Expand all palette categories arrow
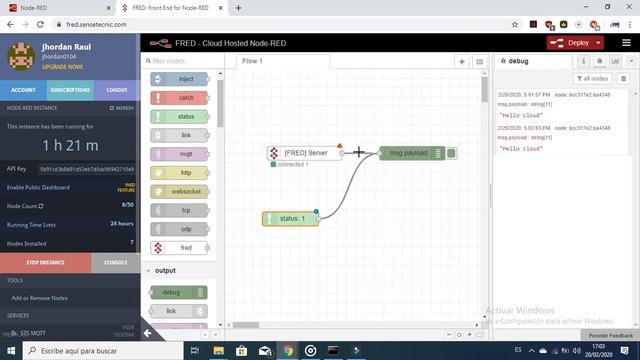Viewport: 640px width, 360px height. point(215,334)
